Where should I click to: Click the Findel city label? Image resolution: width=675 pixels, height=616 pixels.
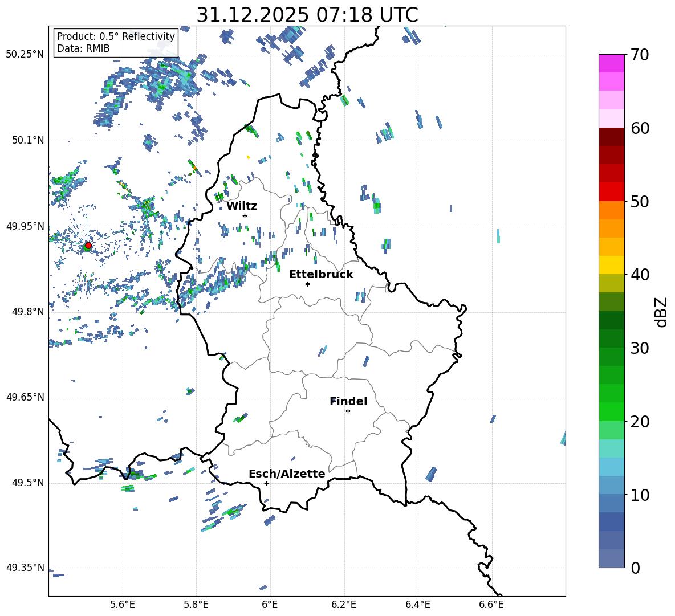[x=348, y=401]
